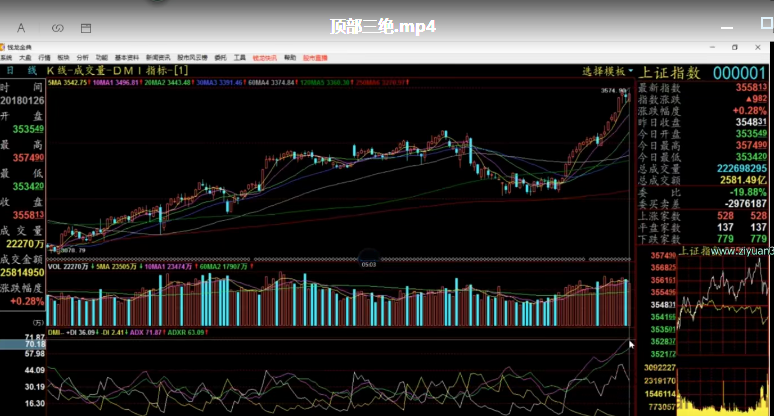This screenshot has height=416, width=774.
Task: Click the 总成交额 value 2581.49亿
Action: tap(743, 181)
